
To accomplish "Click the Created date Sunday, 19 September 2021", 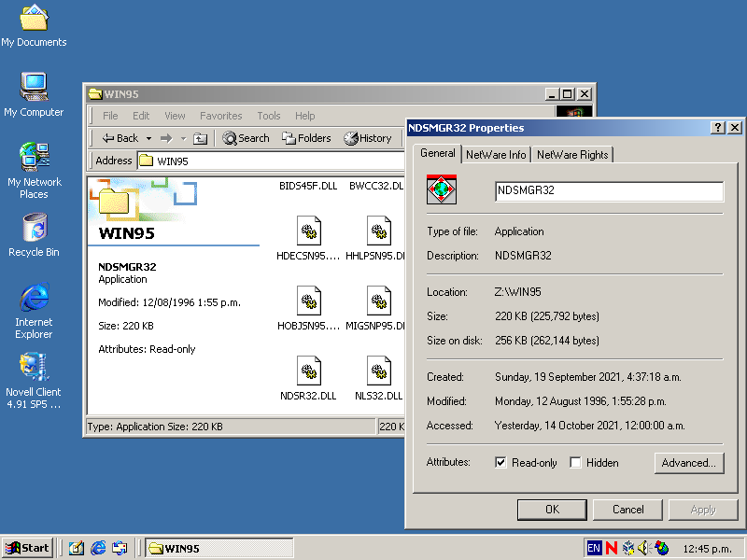I will click(588, 377).
